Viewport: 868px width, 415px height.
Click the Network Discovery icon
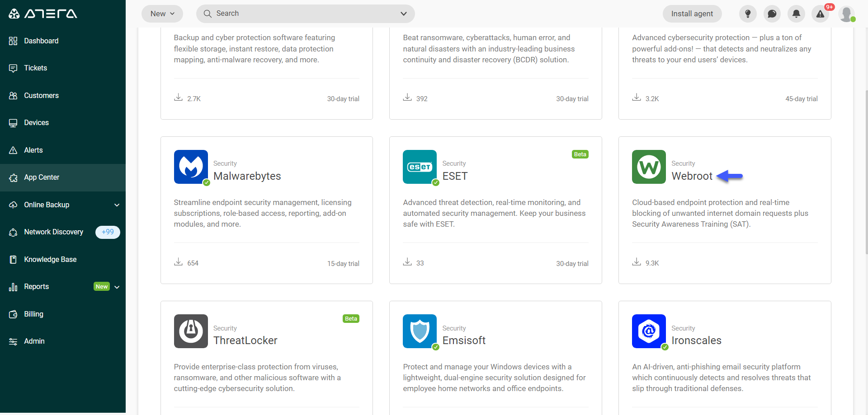tap(13, 232)
